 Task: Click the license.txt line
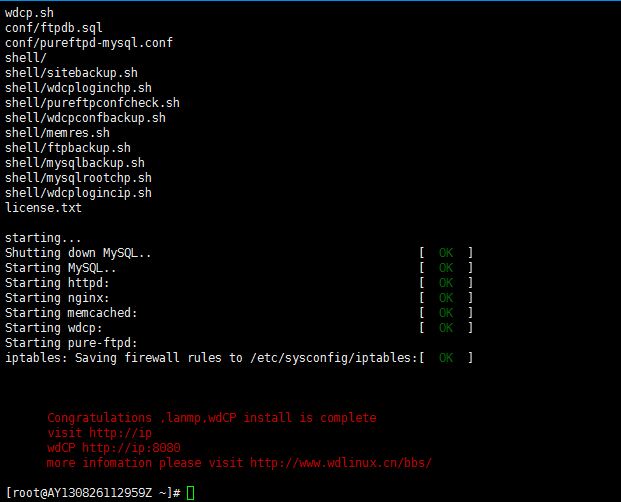coord(43,208)
